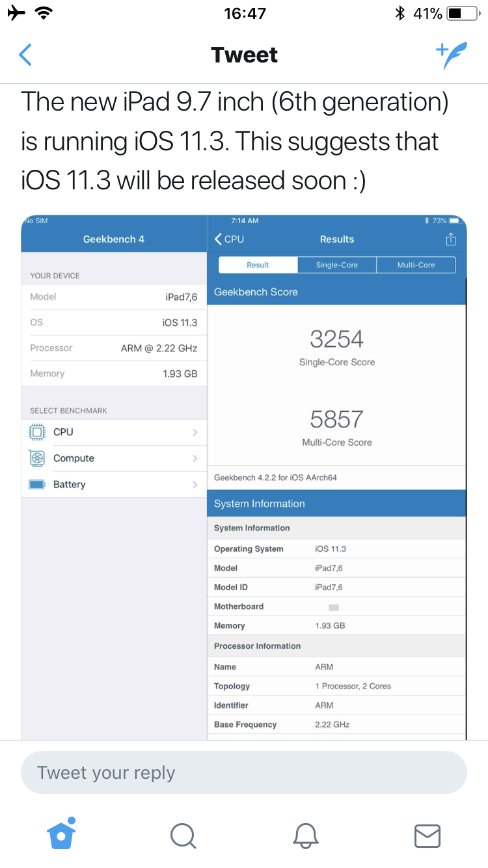This screenshot has width=488, height=868.
Task: Tap the Operating System iOS 11.3 row
Action: (x=336, y=549)
